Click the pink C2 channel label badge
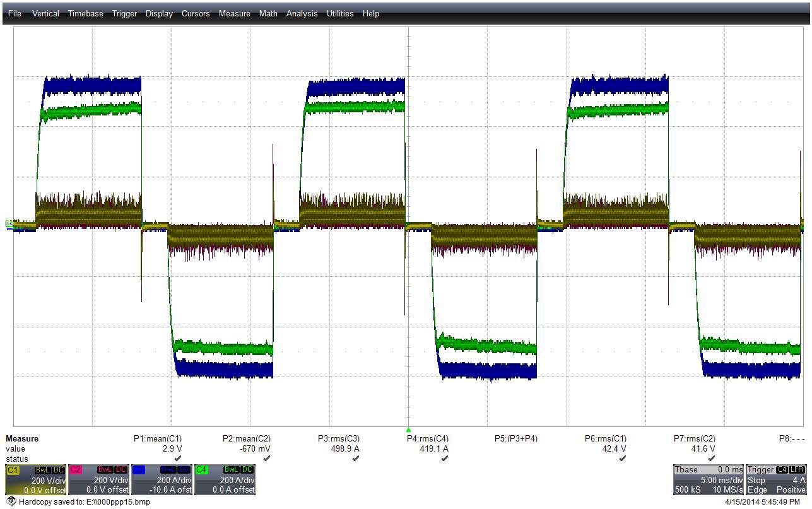 [x=76, y=470]
